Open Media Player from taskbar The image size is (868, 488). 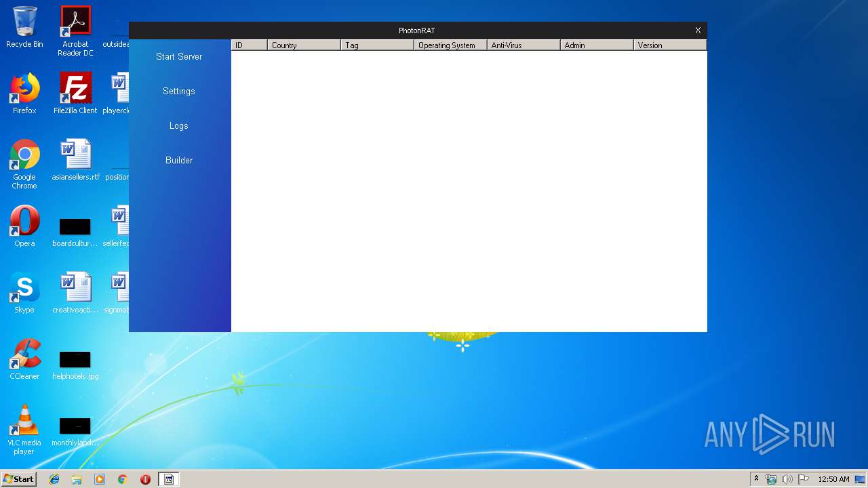tap(100, 479)
